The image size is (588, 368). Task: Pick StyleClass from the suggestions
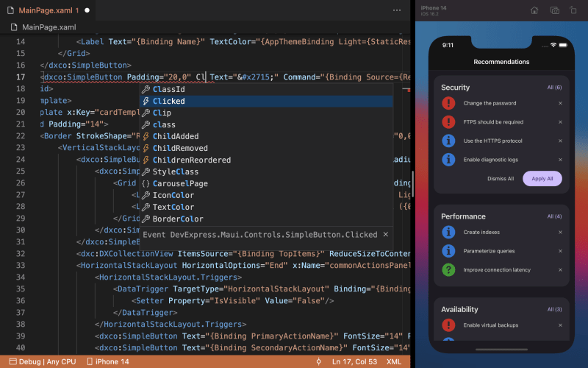click(266, 171)
